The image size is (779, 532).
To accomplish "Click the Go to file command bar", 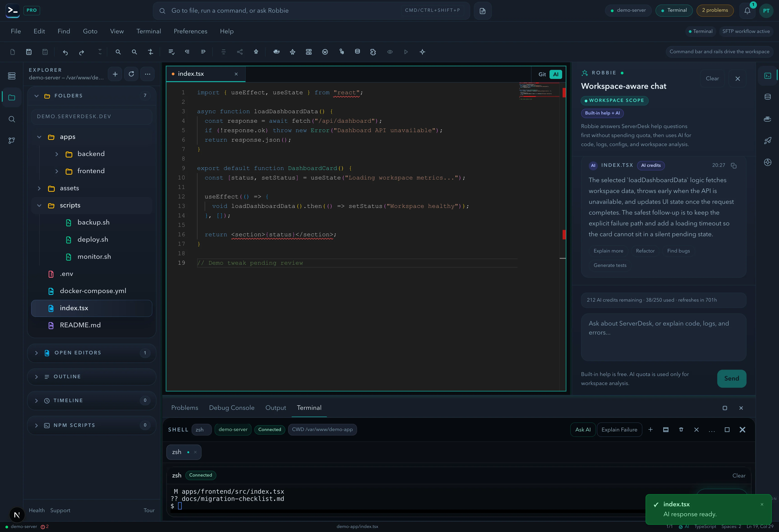I will (x=311, y=11).
